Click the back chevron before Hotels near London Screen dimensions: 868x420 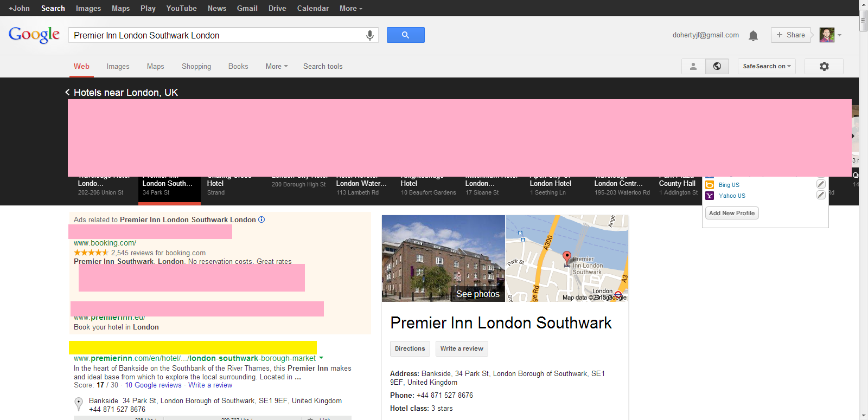[x=67, y=92]
